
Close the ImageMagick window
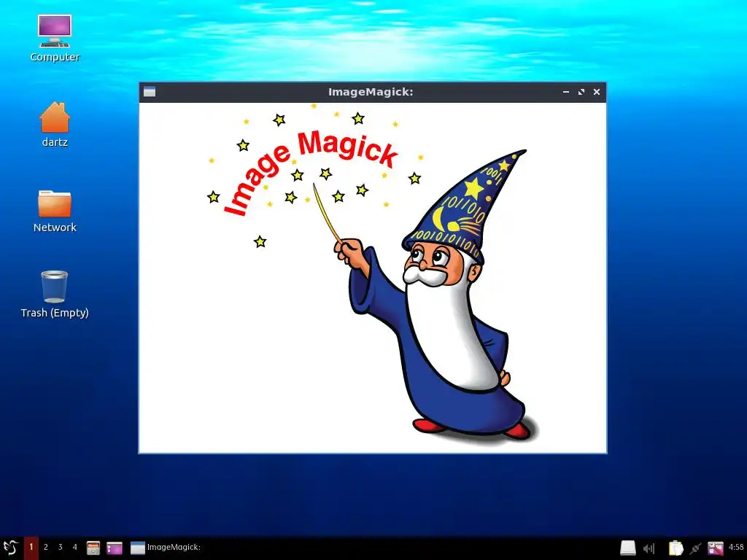click(x=597, y=92)
